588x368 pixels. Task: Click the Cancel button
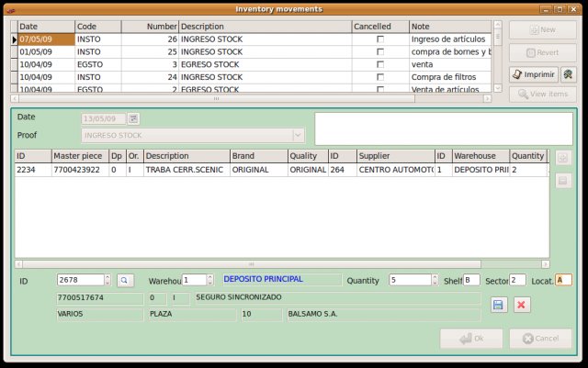coord(541,339)
